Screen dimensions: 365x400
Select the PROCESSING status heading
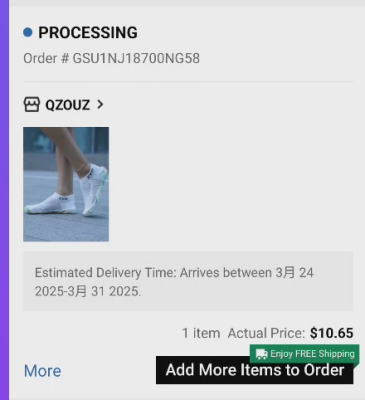pyautogui.click(x=88, y=33)
